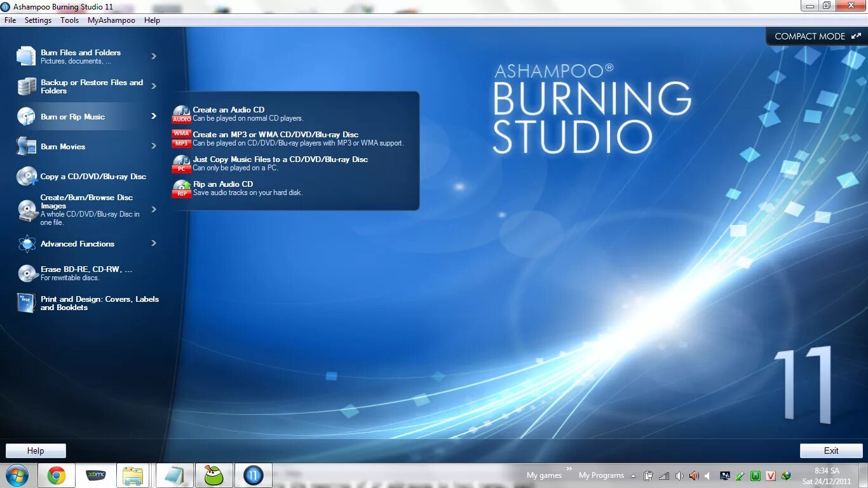Select Create an MP3 or WMA disc
This screenshot has width=868, height=488.
pyautogui.click(x=276, y=135)
